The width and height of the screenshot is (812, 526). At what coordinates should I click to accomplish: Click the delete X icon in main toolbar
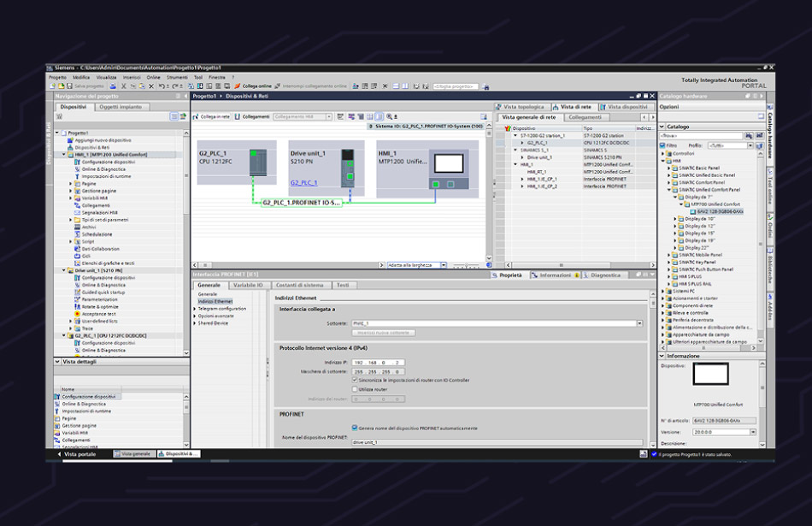click(x=151, y=86)
